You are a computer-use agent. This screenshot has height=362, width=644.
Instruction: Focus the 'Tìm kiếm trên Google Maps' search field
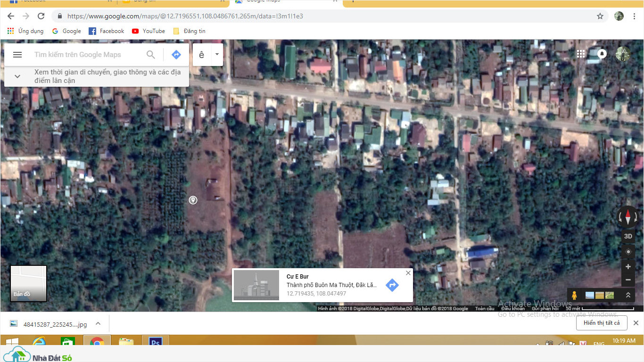[78, 55]
